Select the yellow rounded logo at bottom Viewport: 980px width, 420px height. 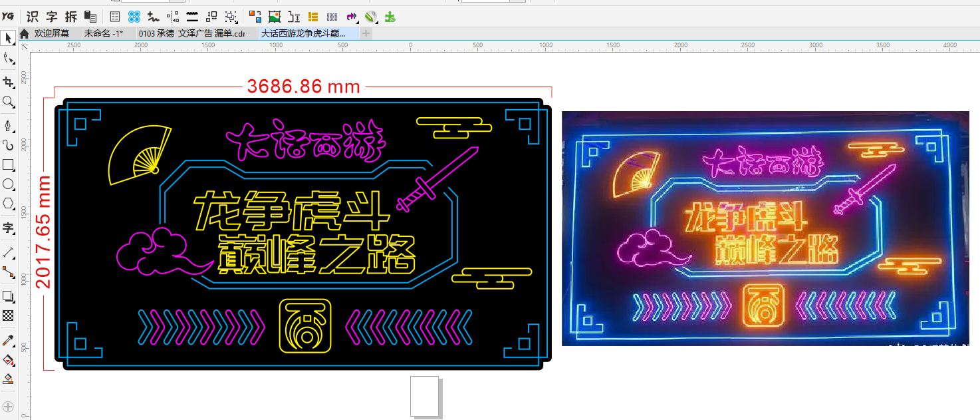coord(305,325)
